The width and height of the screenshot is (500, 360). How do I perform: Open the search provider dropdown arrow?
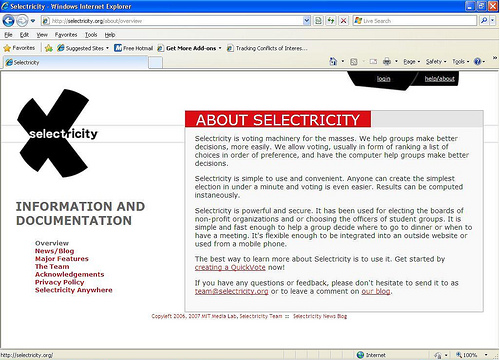[493, 21]
